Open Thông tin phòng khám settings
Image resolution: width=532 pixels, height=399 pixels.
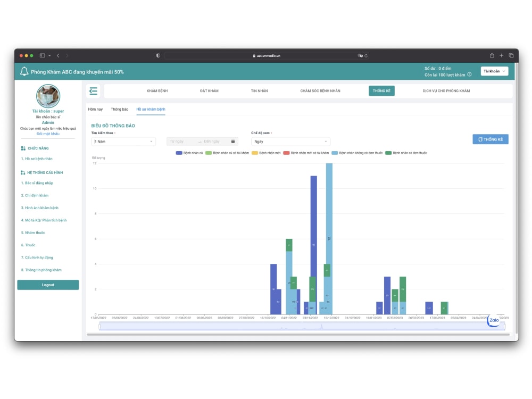click(x=41, y=270)
